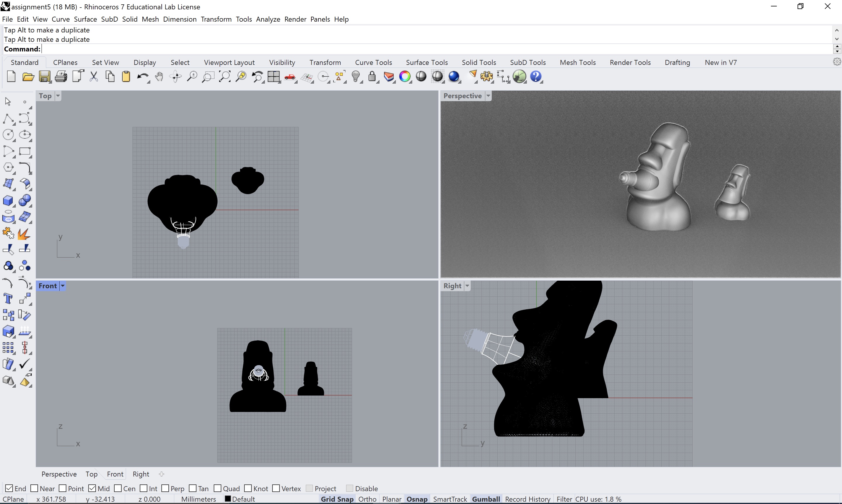This screenshot has height=504, width=842.
Task: Click the Filter button in status bar
Action: [564, 499]
